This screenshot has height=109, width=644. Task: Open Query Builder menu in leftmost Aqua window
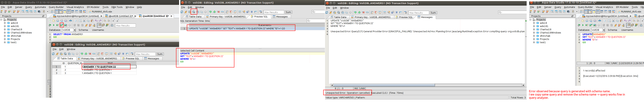[x=56, y=7]
